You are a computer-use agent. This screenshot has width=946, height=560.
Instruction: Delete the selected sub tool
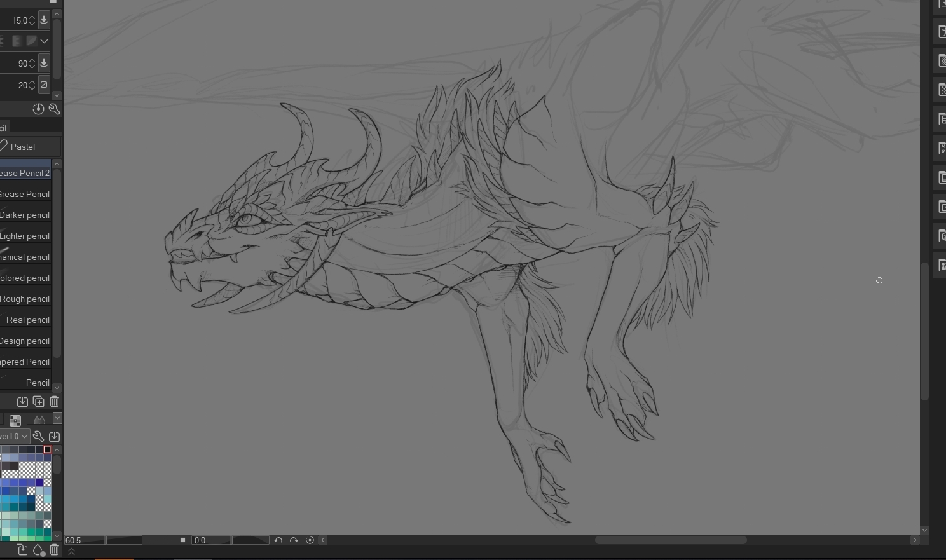point(55,402)
